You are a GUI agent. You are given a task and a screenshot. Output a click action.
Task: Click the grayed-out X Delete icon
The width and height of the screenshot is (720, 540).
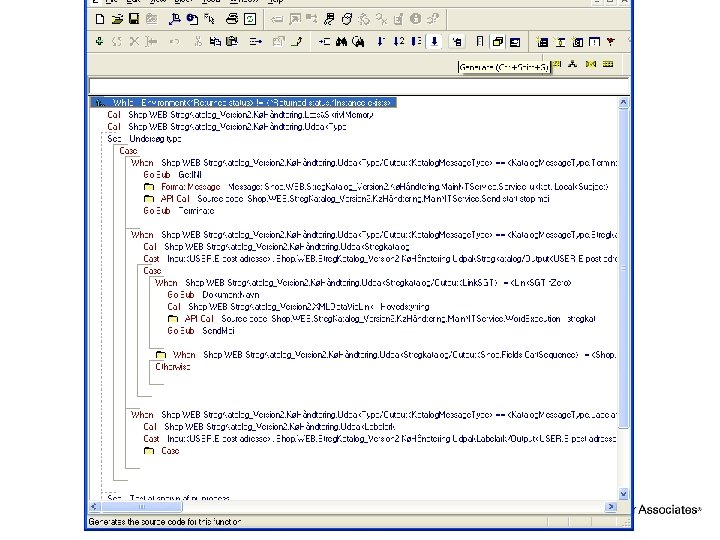134,42
